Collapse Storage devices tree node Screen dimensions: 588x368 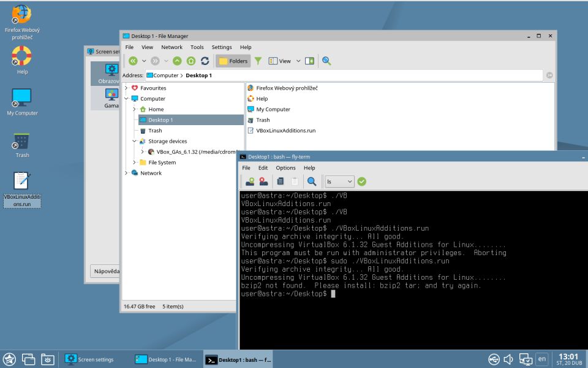coord(134,141)
